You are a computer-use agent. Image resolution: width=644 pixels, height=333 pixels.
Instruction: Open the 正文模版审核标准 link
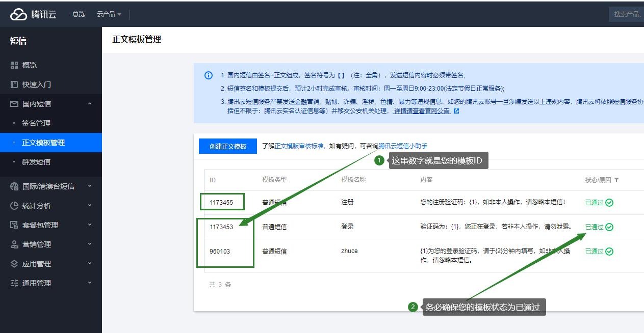[299, 146]
